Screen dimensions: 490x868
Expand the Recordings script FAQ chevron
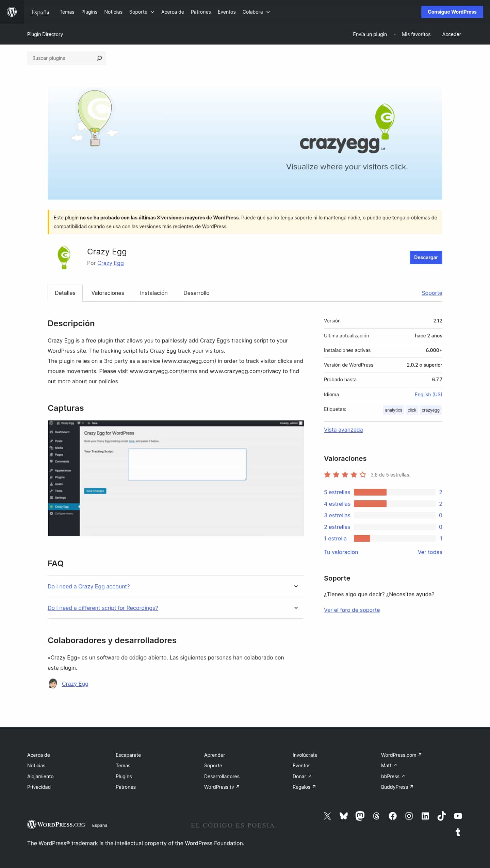(x=296, y=608)
